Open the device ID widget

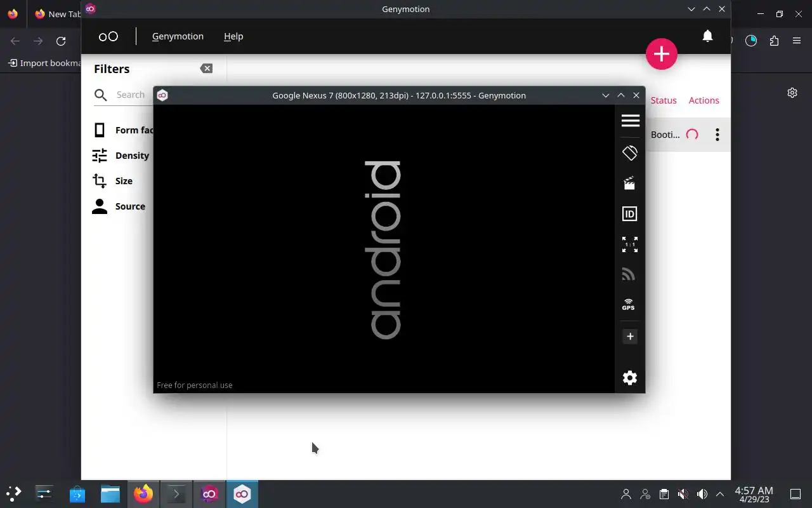[629, 214]
